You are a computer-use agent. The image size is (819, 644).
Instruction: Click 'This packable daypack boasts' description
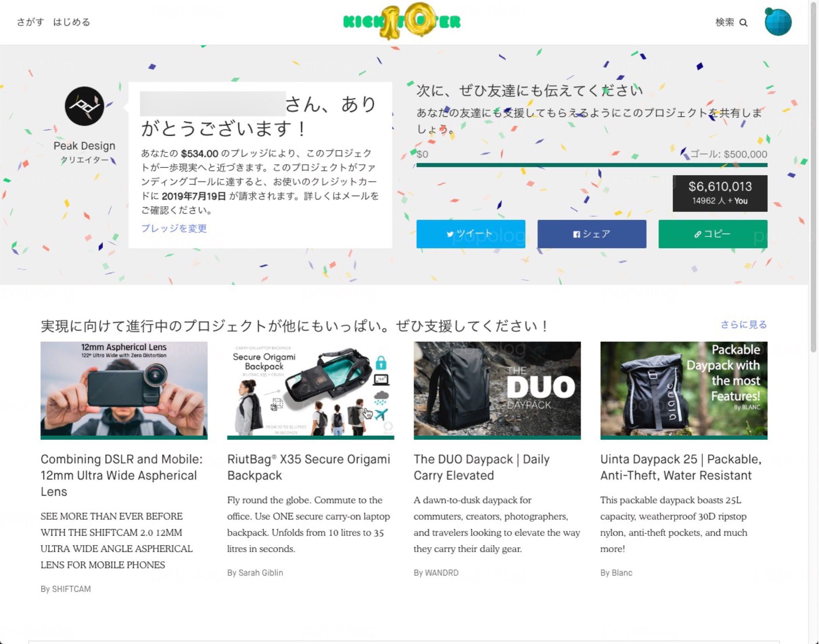point(673,524)
